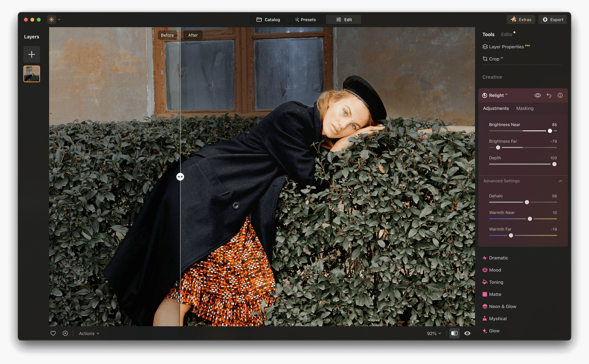This screenshot has width=589, height=364.
Task: Open Extras
Action: (521, 20)
